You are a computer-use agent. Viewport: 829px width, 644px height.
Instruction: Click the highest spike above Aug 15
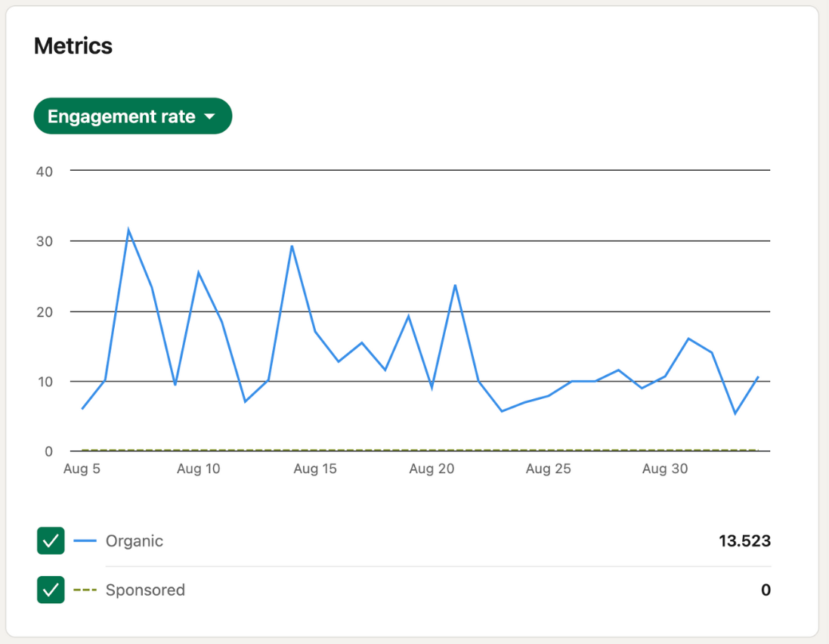coord(292,246)
